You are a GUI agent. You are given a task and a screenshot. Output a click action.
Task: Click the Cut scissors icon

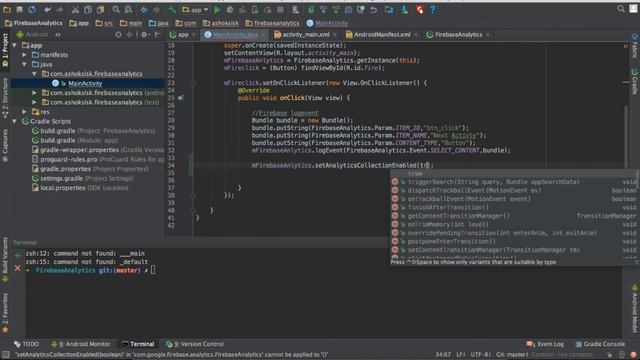tap(75, 9)
